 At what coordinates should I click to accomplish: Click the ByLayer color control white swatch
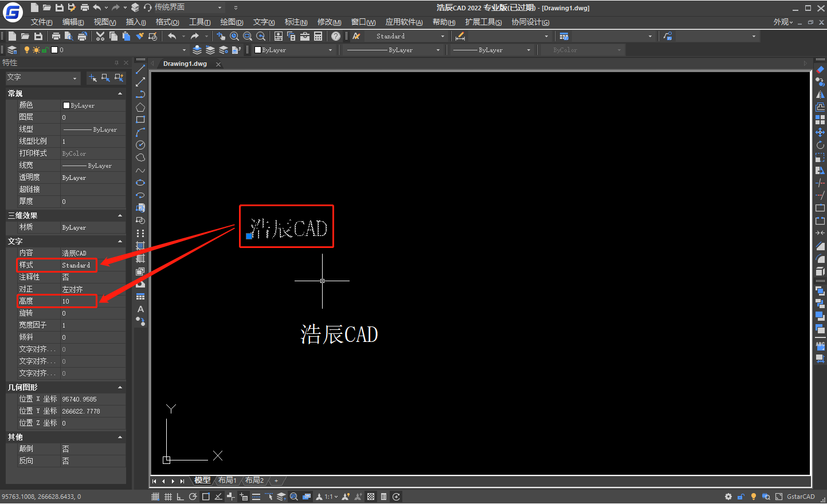[258, 50]
